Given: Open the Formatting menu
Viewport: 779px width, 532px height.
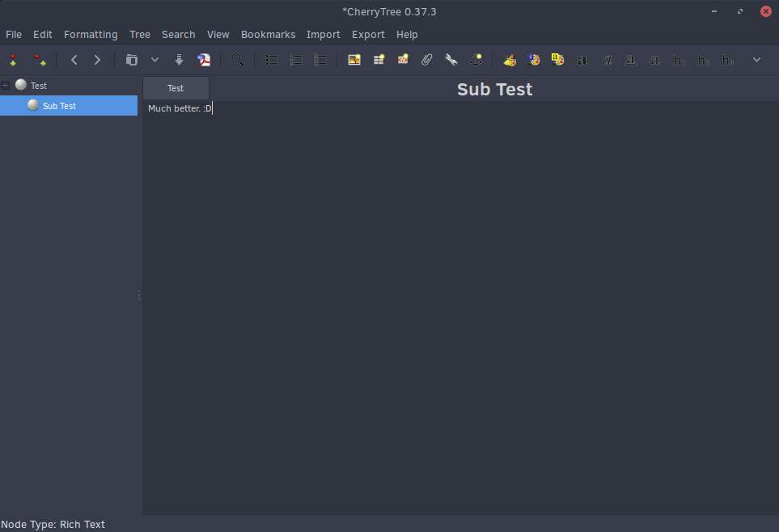Looking at the screenshot, I should [x=91, y=35].
